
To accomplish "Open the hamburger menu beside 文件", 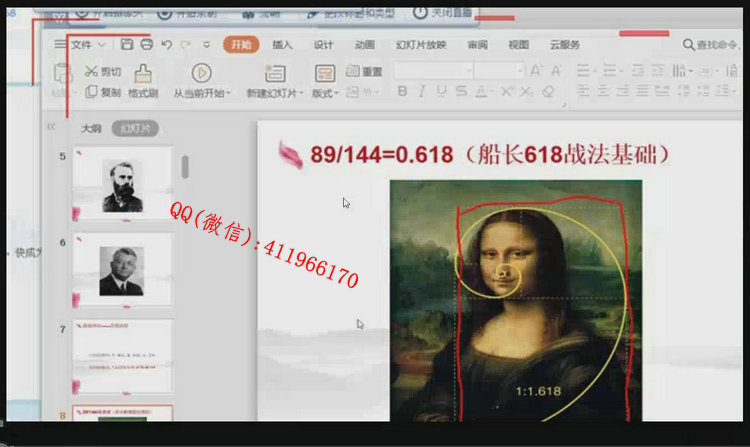I will pos(60,44).
